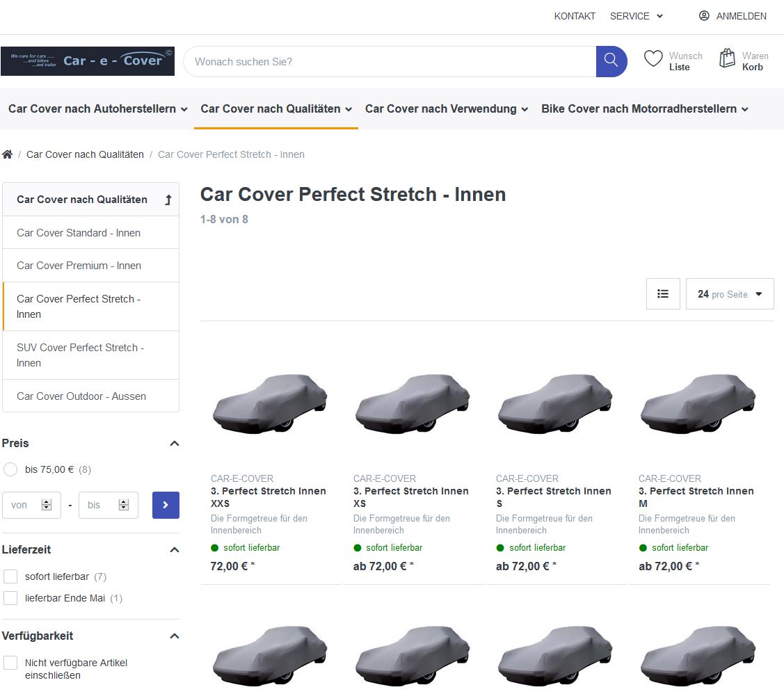Check the 'sofort lieferbar' filter
This screenshot has width=784, height=694.
pyautogui.click(x=10, y=576)
